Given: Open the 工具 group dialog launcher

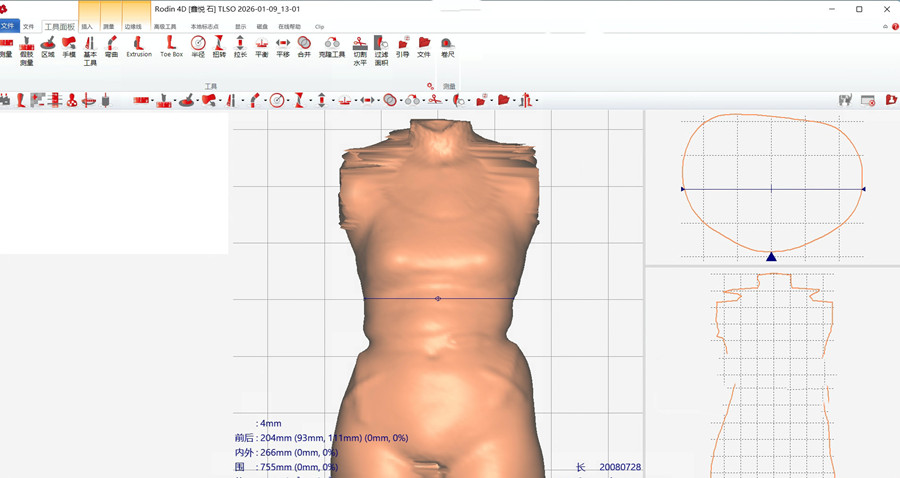Looking at the screenshot, I should point(430,86).
